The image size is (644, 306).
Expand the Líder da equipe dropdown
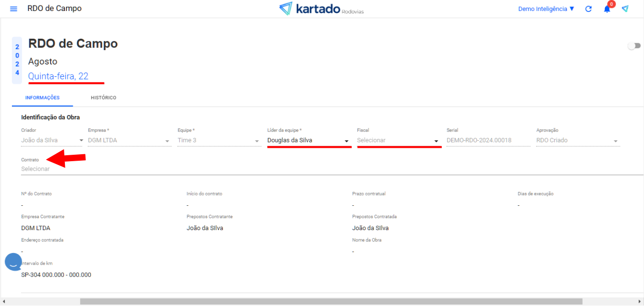[x=308, y=140]
